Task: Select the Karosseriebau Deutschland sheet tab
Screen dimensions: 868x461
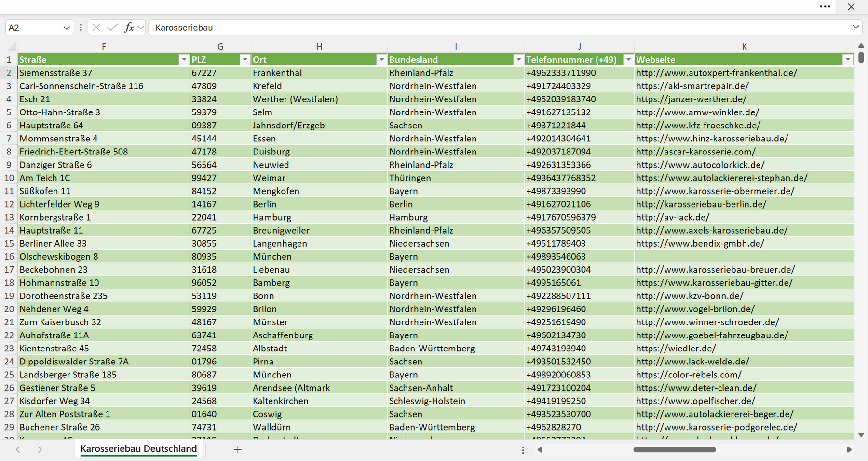Action: pos(139,449)
